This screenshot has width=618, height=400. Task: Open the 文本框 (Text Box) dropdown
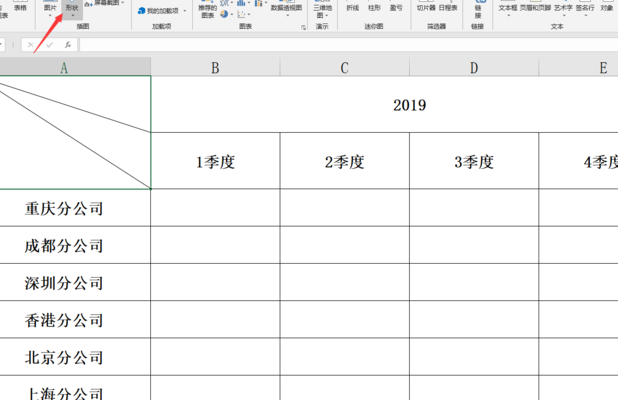tap(508, 9)
